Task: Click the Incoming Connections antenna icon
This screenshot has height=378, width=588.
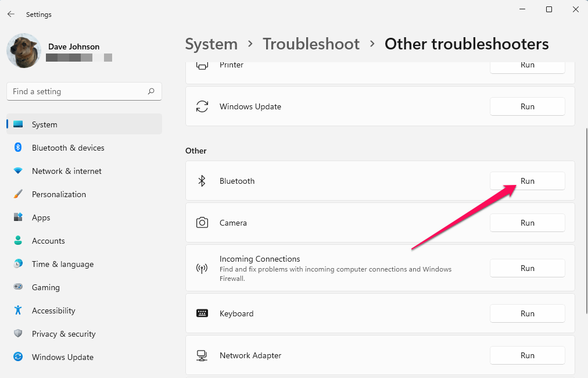Action: [x=202, y=269]
